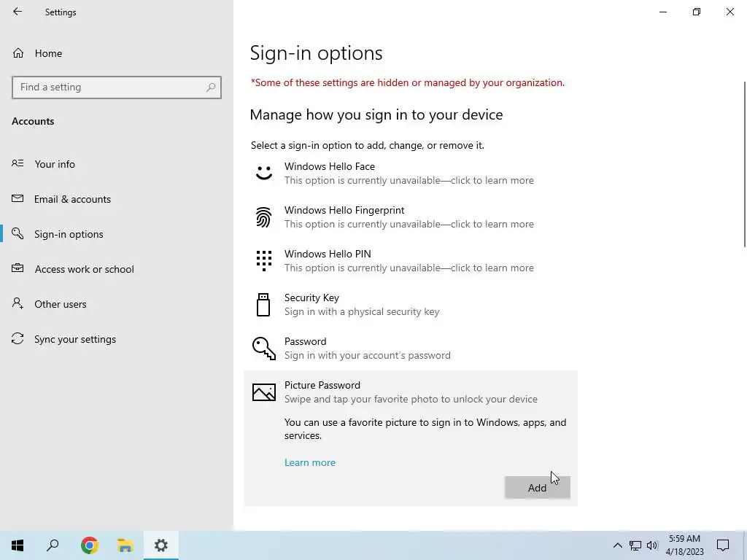Click the fingerprint icon
Screen dimensions: 747x560
click(x=264, y=217)
